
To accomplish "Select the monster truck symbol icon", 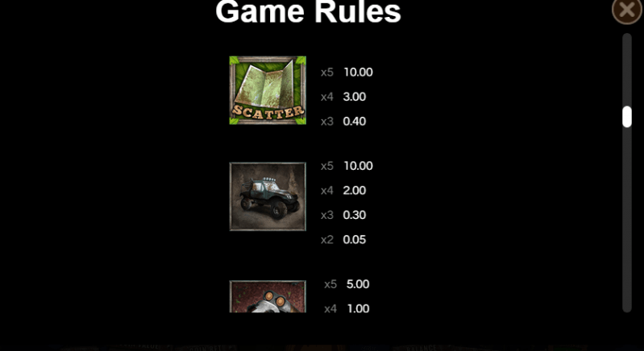I will click(268, 196).
